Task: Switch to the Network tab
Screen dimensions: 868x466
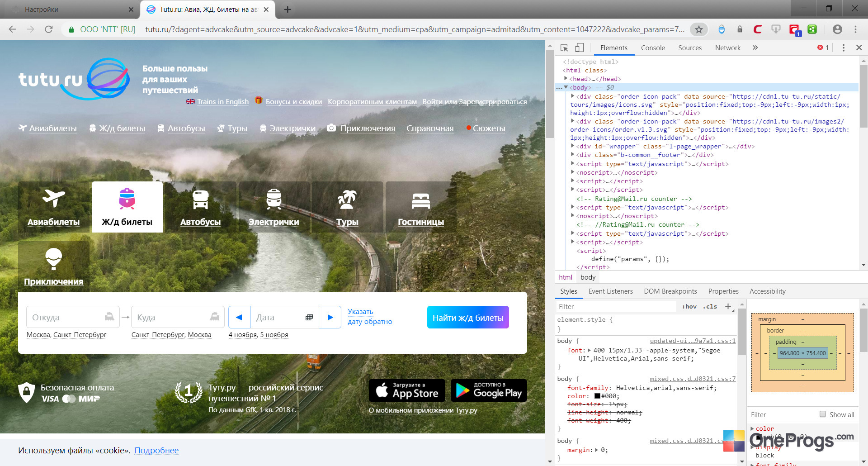Action: coord(728,48)
